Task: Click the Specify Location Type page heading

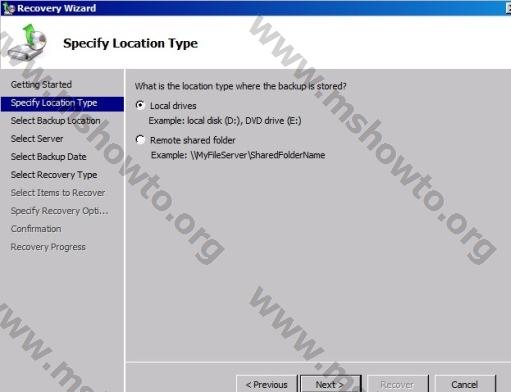Action: (x=131, y=43)
